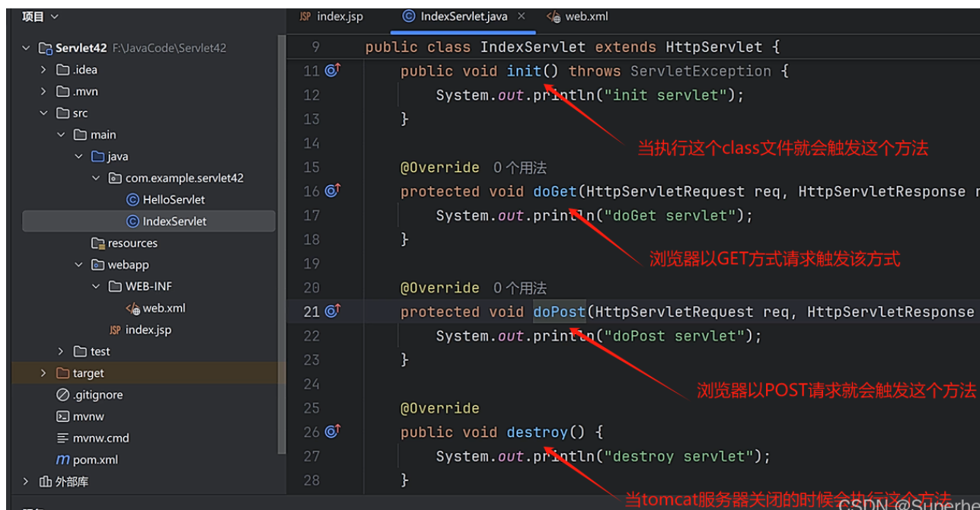The height and width of the screenshot is (510, 980).
Task: Collapse the java folder
Action: click(x=78, y=156)
